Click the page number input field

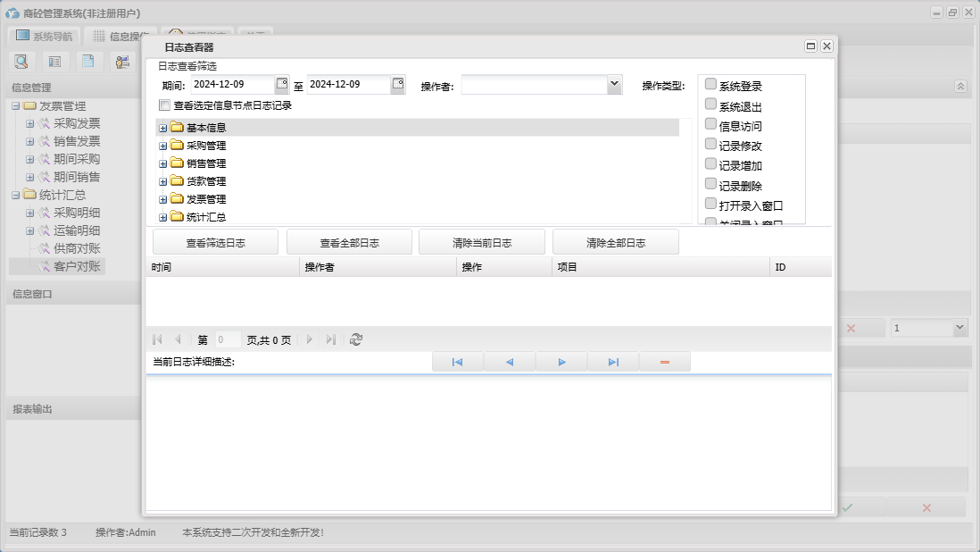(x=227, y=339)
